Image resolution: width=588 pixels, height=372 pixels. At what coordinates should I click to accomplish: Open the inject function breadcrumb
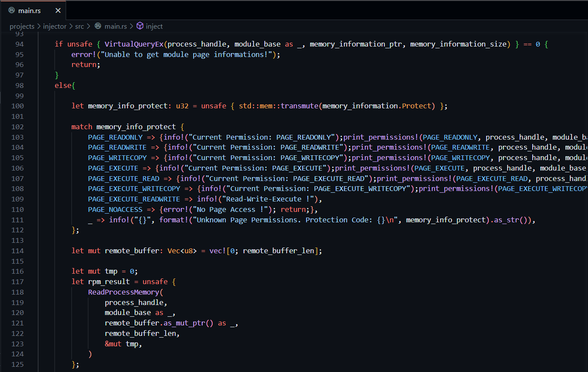[154, 26]
